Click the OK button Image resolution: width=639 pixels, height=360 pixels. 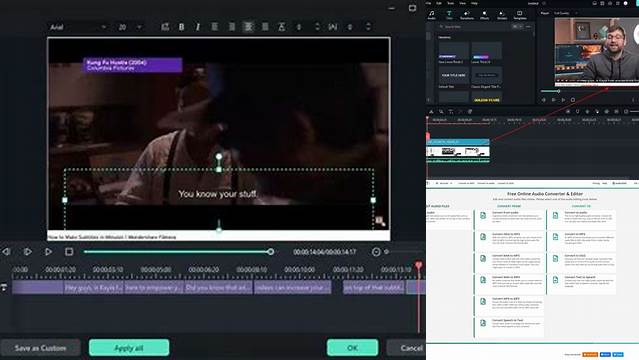point(353,348)
